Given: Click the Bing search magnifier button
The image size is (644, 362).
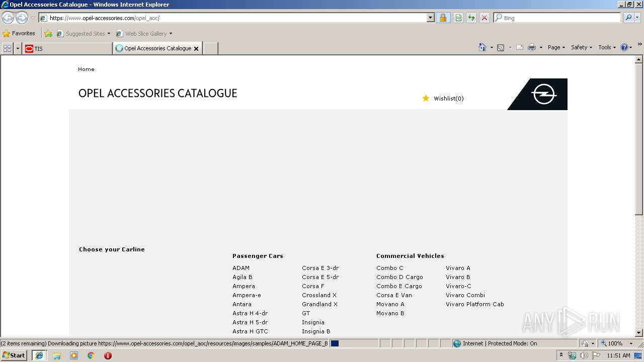Looking at the screenshot, I should [628, 18].
